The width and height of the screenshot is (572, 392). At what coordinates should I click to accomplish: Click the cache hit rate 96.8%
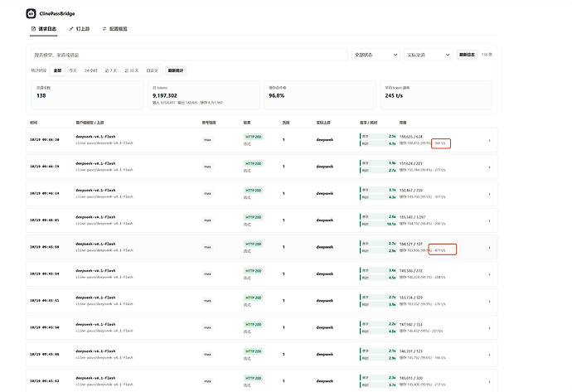pyautogui.click(x=277, y=95)
